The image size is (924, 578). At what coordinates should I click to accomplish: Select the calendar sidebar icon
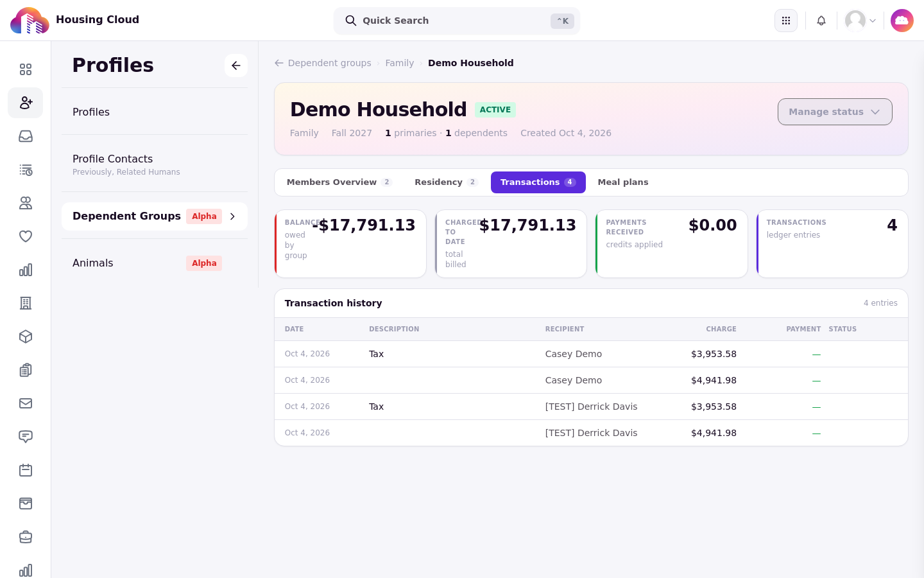click(x=26, y=470)
